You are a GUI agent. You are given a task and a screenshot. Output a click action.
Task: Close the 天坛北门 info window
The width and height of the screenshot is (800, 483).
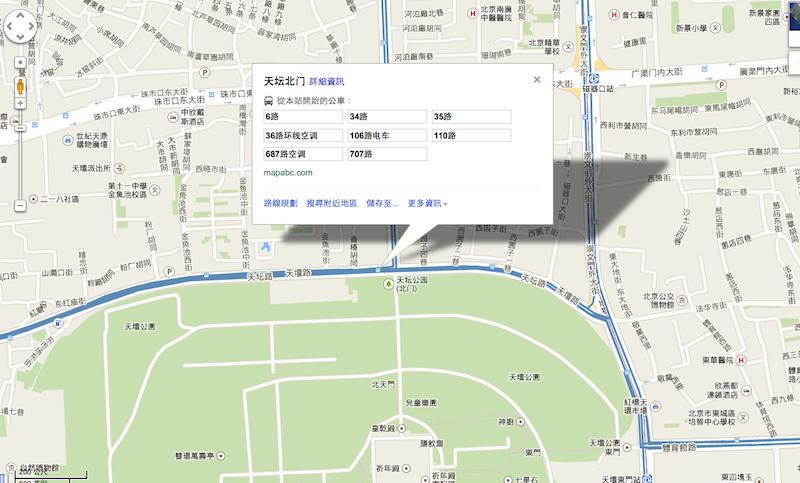coord(537,80)
